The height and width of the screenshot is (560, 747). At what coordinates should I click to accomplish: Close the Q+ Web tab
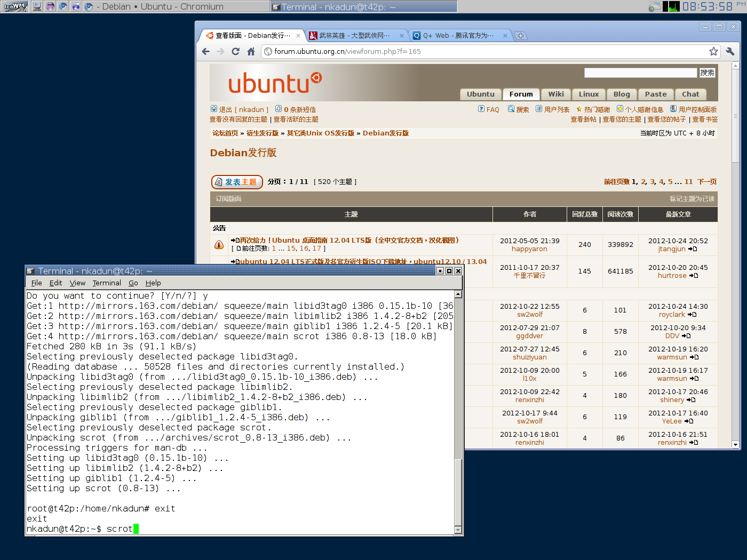(505, 36)
